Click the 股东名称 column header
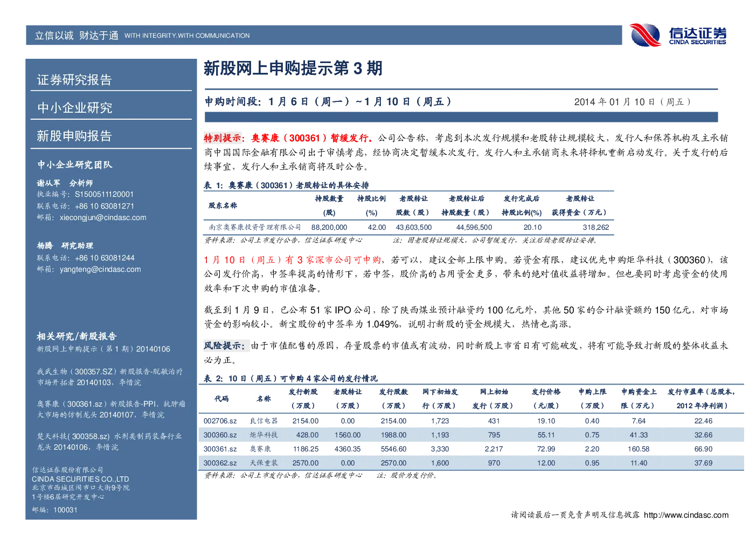The width and height of the screenshot is (756, 535). 223,205
